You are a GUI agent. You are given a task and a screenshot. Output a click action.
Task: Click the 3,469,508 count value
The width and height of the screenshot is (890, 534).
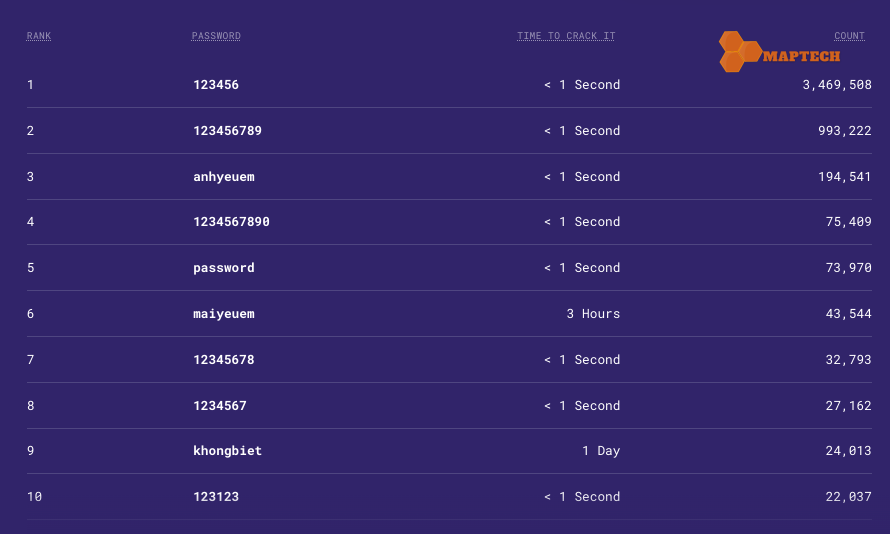coord(837,85)
